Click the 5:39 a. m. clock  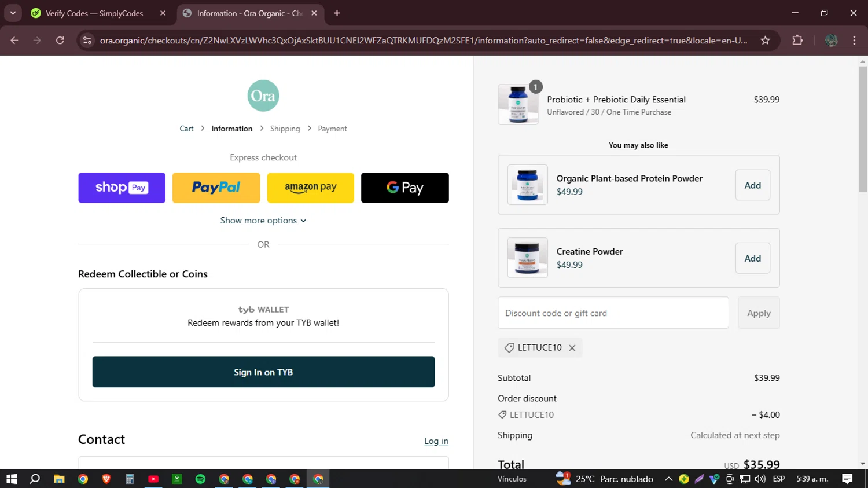point(812,479)
